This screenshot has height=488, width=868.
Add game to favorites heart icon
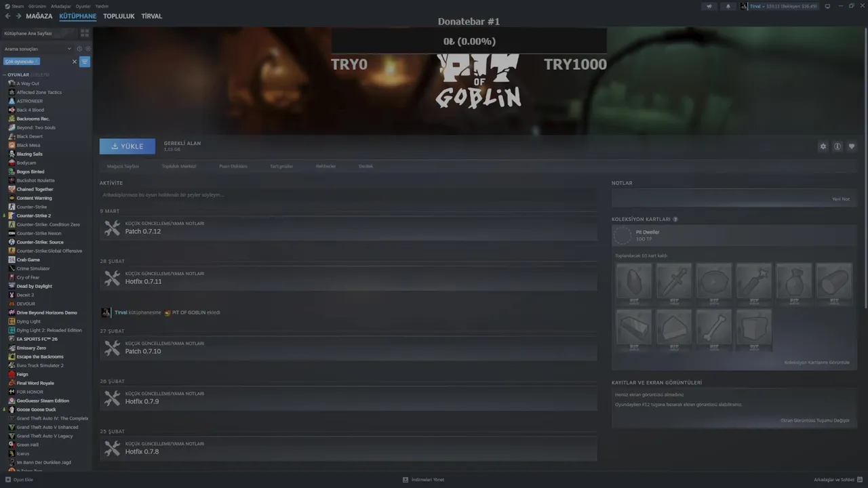click(852, 146)
